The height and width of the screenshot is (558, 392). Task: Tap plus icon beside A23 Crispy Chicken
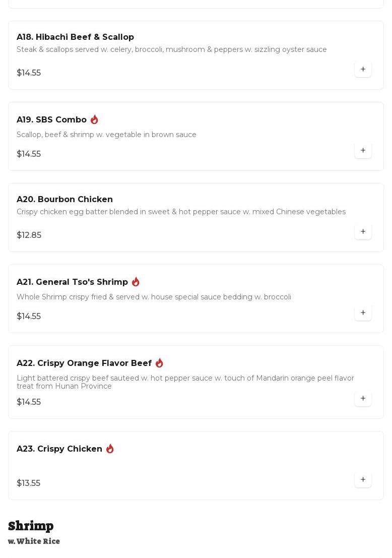click(363, 480)
